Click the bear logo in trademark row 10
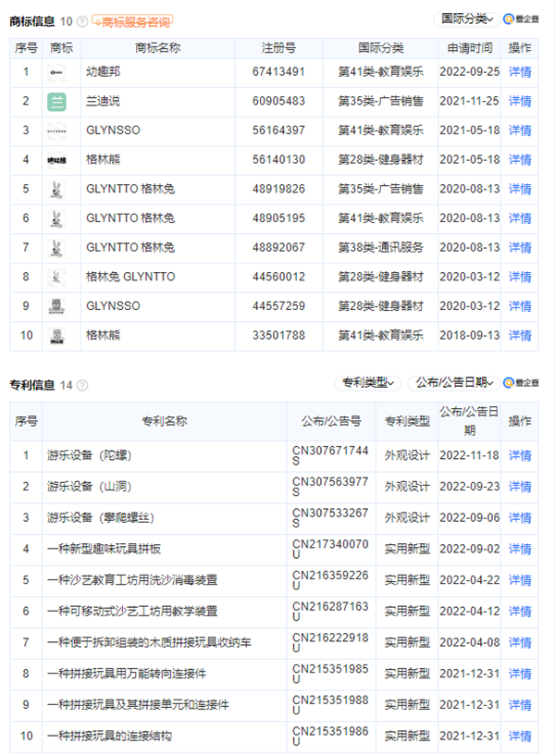The width and height of the screenshot is (555, 756). [x=57, y=335]
